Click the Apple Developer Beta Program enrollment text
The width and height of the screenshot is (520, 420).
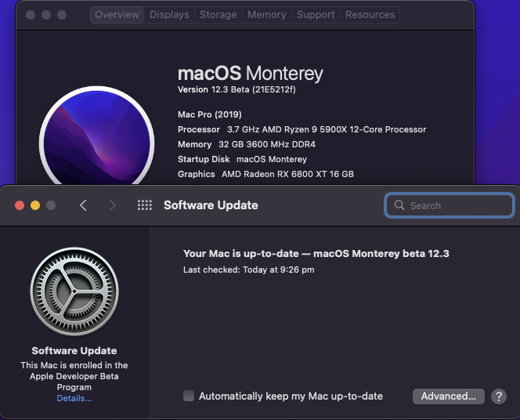tap(74, 376)
